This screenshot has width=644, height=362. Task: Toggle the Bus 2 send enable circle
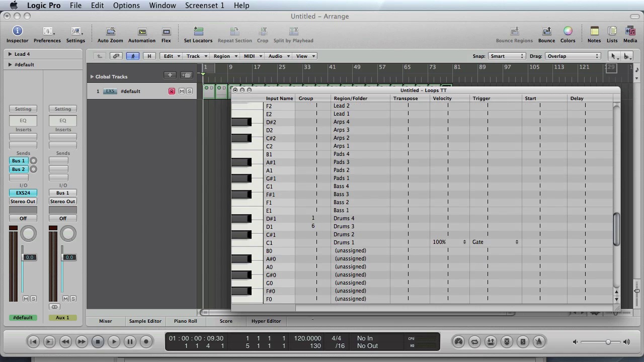coord(33,169)
